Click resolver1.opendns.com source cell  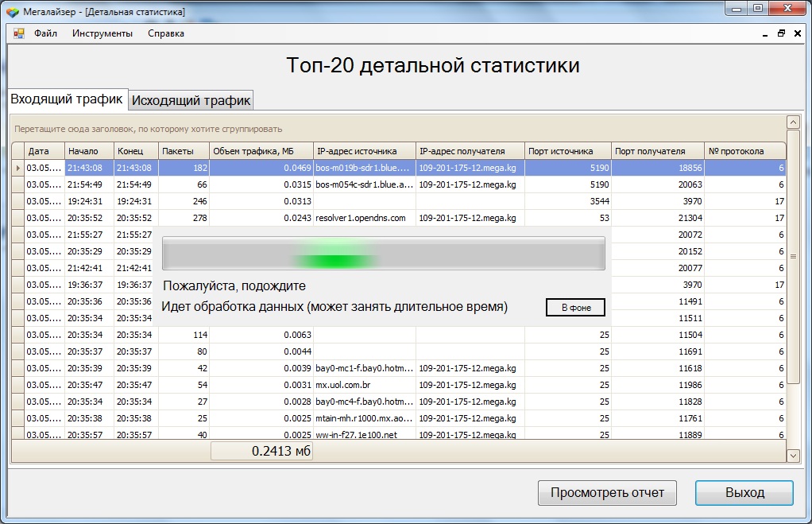[365, 218]
